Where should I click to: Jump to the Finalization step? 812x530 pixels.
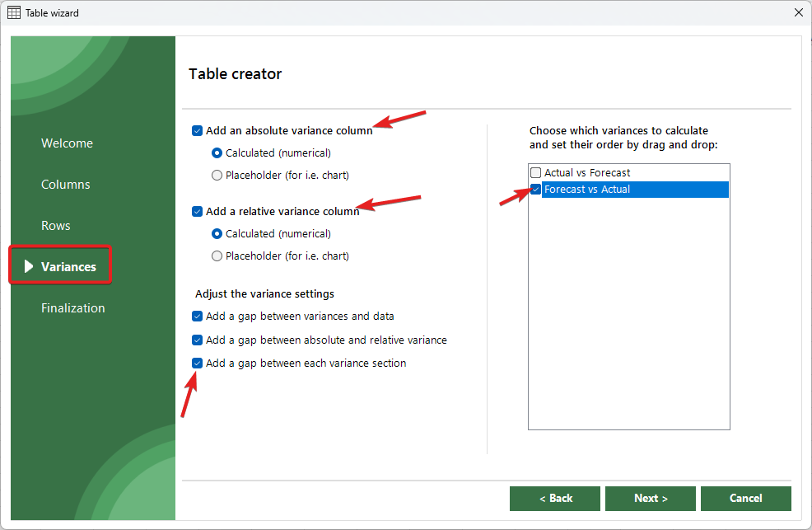coord(73,308)
